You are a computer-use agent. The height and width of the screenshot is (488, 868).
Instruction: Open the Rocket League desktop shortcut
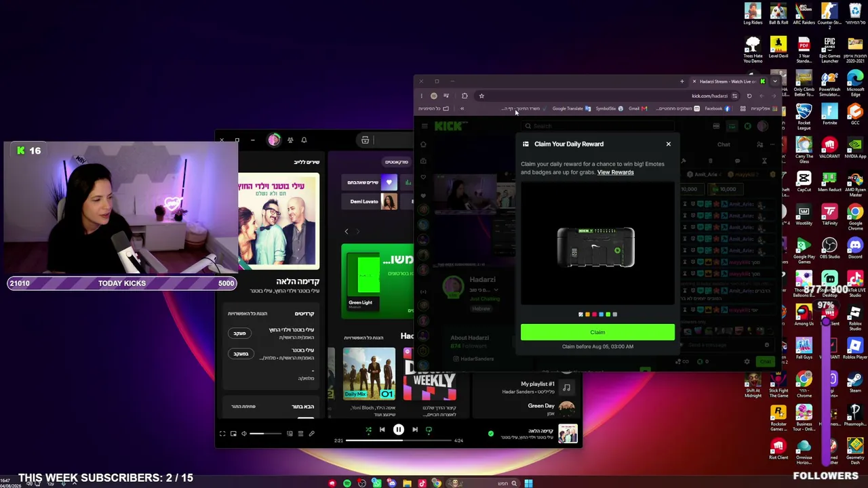(804, 117)
